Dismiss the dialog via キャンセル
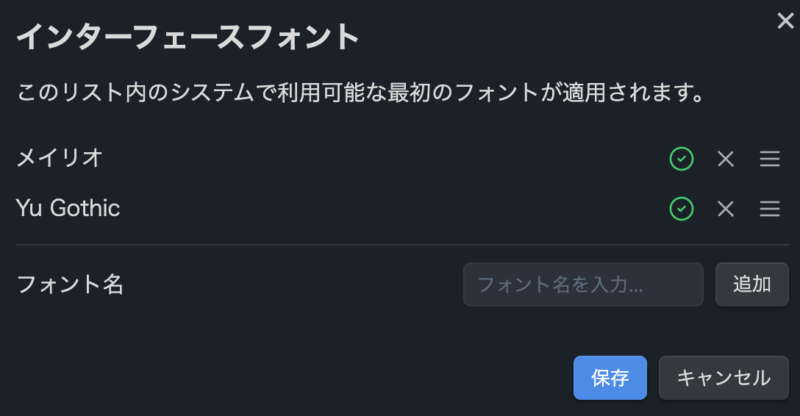Screen dimensions: 800x416 pyautogui.click(x=723, y=378)
